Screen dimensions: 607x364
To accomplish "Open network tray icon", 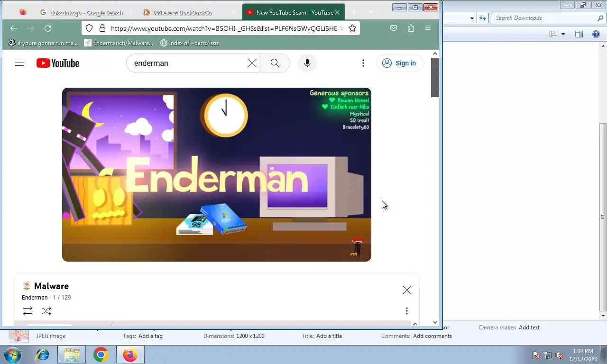I will [548, 355].
